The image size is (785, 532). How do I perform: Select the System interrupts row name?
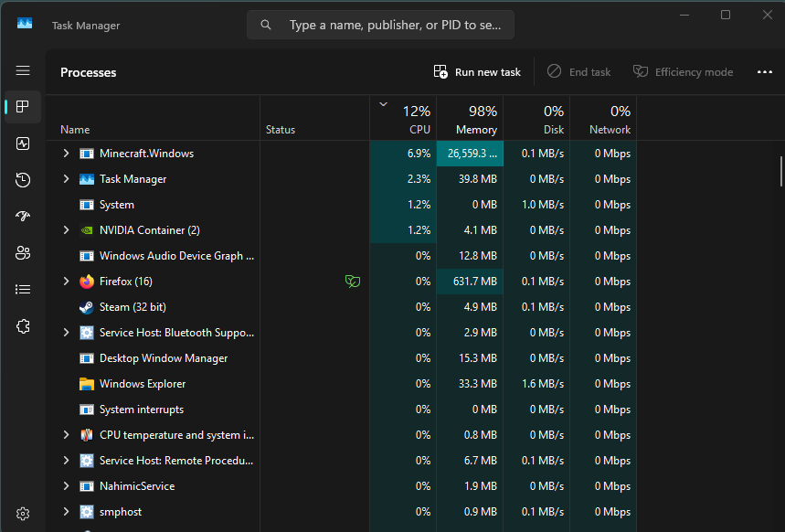(142, 410)
